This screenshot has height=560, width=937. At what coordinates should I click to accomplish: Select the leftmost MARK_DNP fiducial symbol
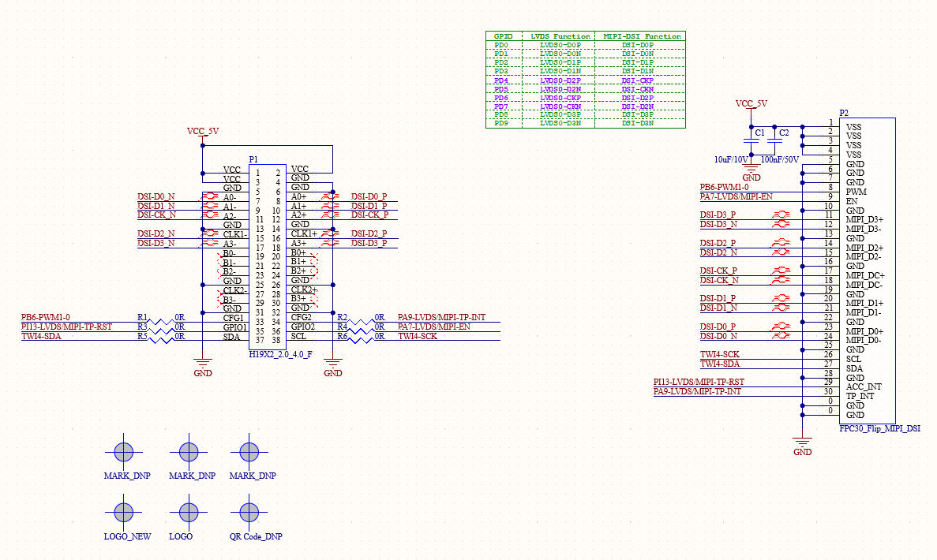123,452
